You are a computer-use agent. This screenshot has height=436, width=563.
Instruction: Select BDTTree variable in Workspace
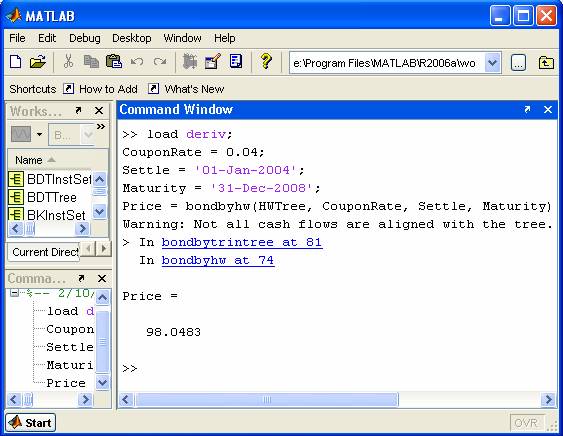point(52,197)
